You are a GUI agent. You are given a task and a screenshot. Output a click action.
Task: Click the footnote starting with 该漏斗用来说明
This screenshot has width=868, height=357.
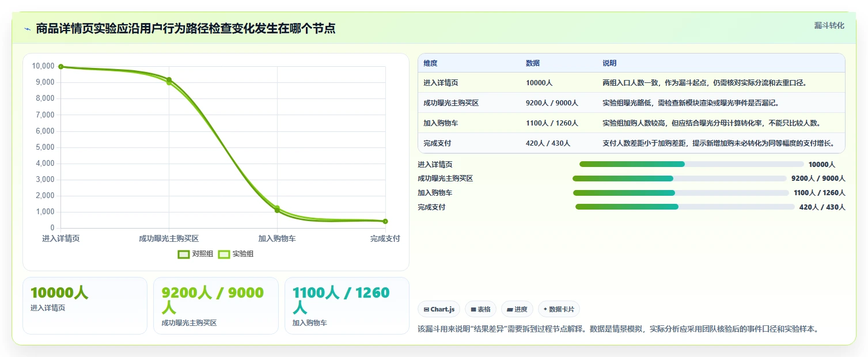618,329
